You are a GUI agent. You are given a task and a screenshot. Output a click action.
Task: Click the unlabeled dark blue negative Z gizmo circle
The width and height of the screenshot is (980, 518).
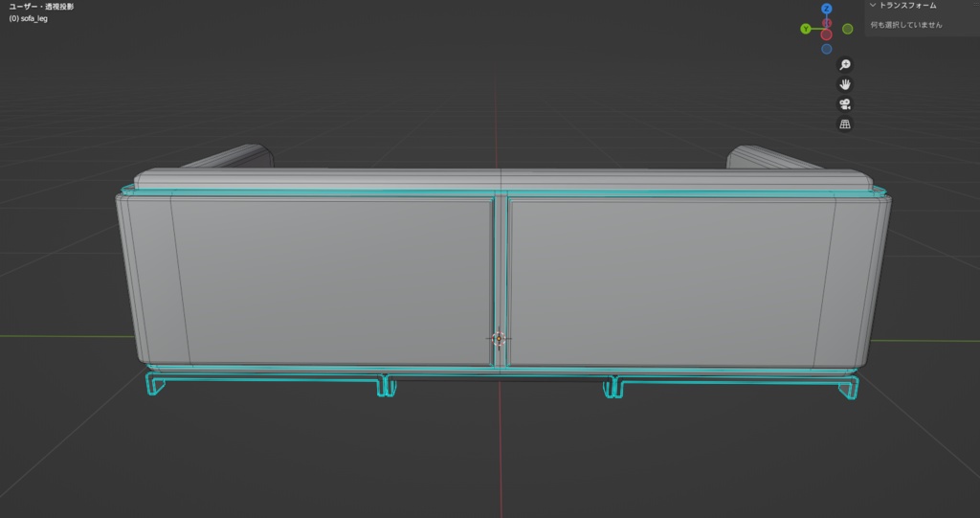coord(826,49)
